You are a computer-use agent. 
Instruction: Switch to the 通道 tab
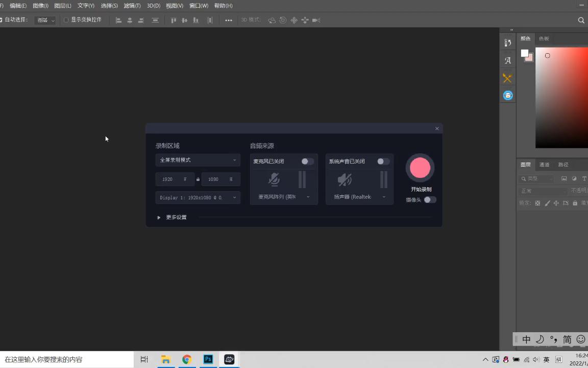coord(544,165)
